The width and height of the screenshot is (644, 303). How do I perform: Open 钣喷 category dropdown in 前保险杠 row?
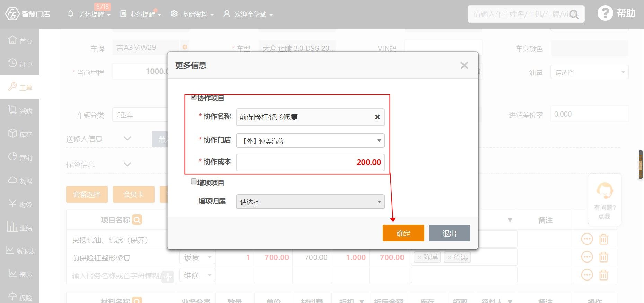click(197, 257)
